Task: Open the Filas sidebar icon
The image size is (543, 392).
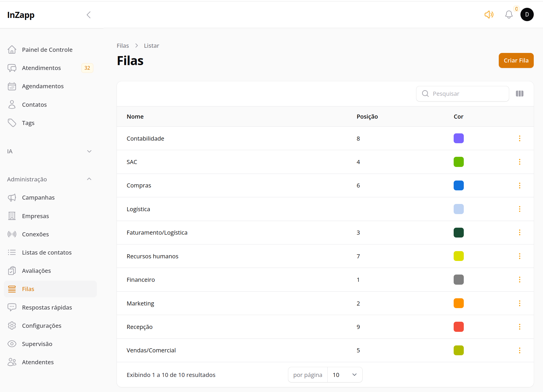Action: [12, 289]
